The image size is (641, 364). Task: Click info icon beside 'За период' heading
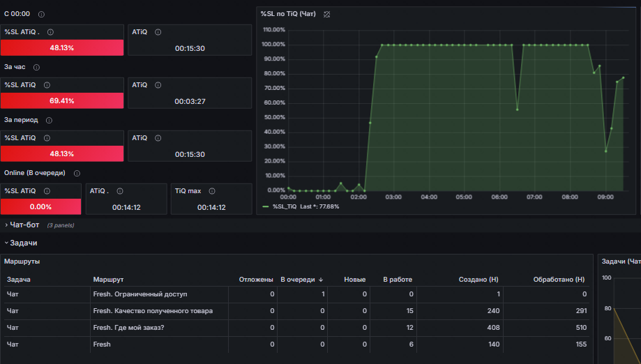[49, 121]
